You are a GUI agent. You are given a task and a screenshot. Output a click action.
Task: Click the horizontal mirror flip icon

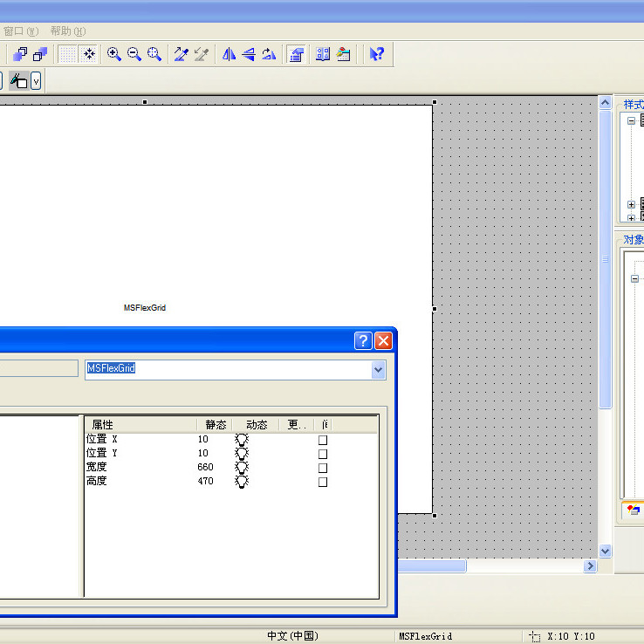[x=229, y=54]
